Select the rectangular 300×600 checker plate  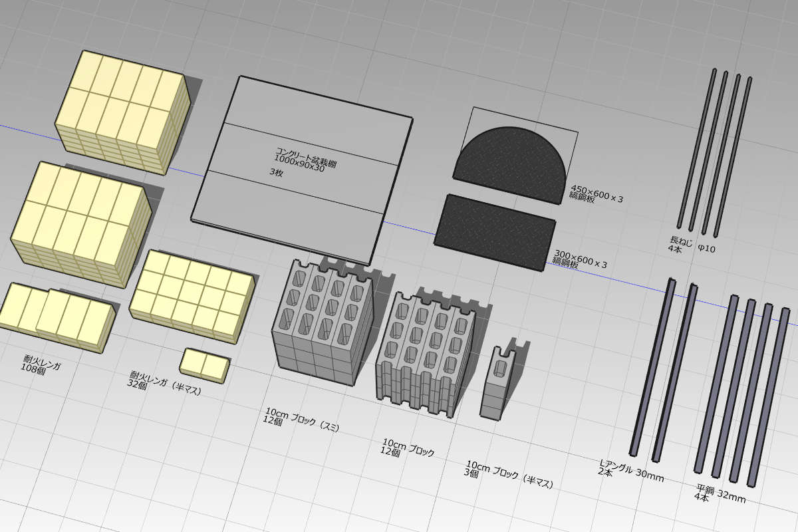495,233
